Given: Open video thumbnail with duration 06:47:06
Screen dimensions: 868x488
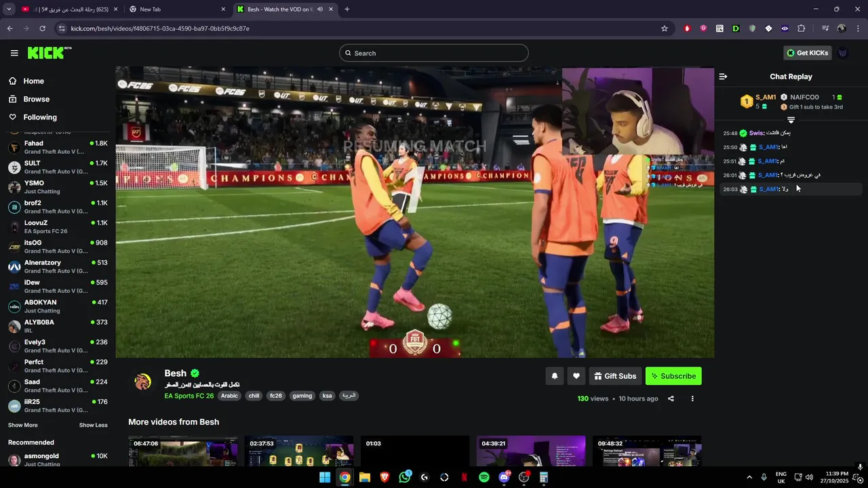Looking at the screenshot, I should [x=183, y=451].
